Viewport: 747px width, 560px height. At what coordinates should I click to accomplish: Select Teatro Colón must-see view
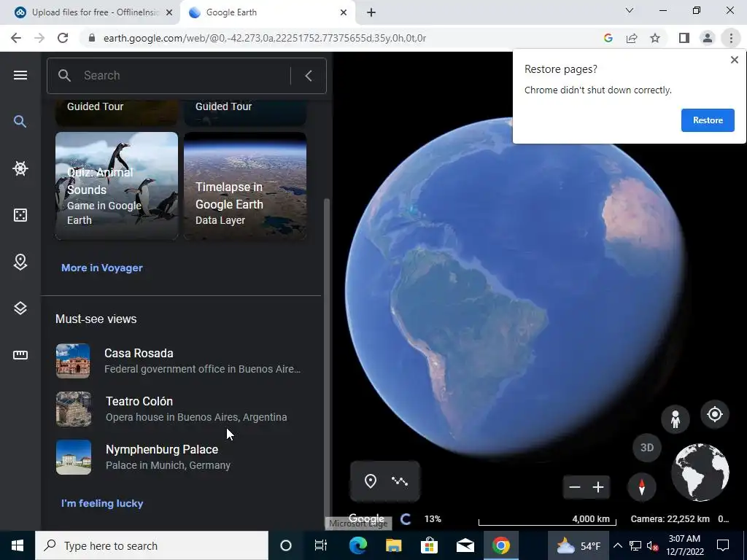(181, 408)
